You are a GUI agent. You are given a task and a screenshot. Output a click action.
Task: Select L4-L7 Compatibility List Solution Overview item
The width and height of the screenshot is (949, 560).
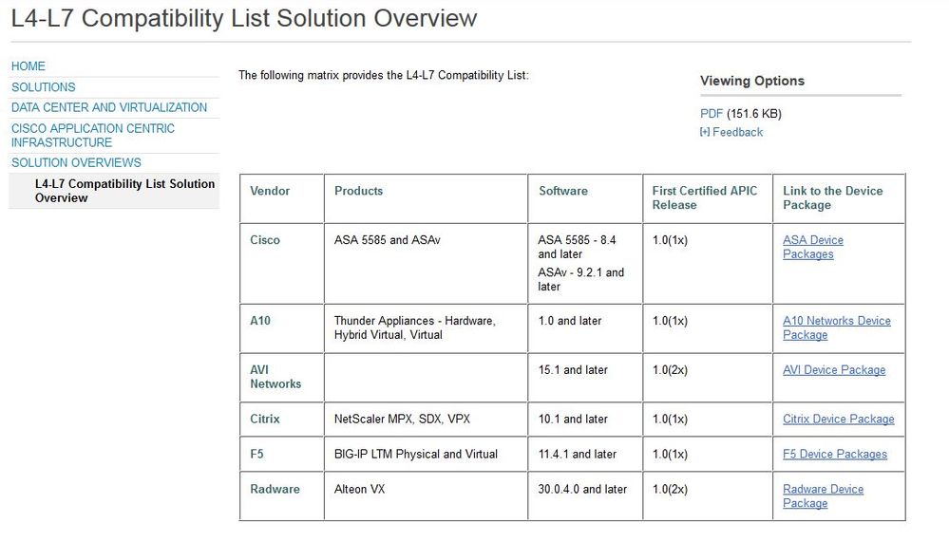[124, 191]
